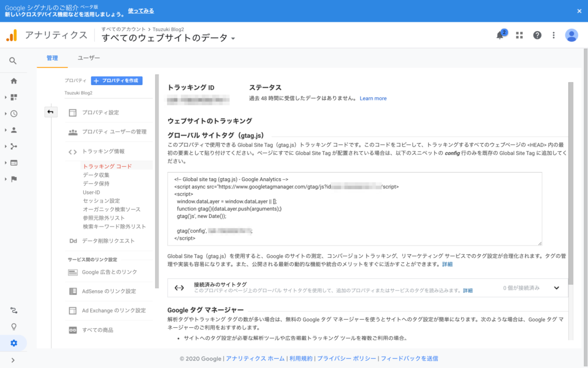Viewport: 588px width, 368px height.
Task: Open Attribution icon near sidebar bottom
Action: [x=14, y=310]
